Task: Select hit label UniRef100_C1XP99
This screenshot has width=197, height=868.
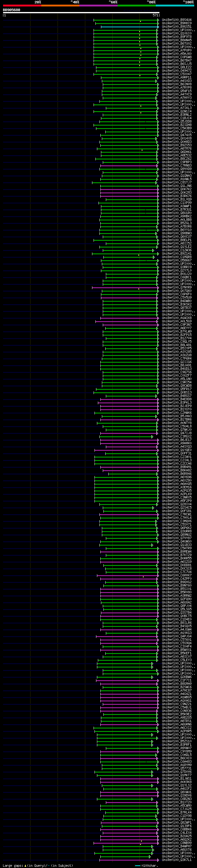Action: tap(176, 203)
